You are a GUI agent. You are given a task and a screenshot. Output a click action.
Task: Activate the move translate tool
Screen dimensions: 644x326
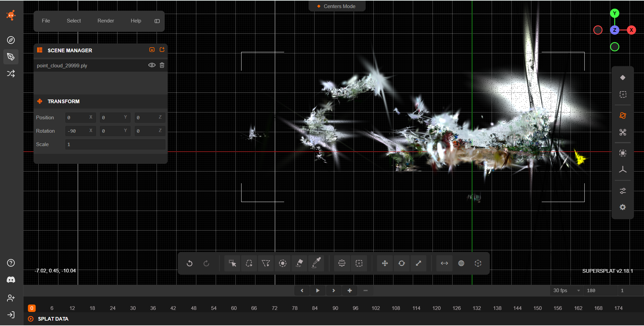point(385,263)
